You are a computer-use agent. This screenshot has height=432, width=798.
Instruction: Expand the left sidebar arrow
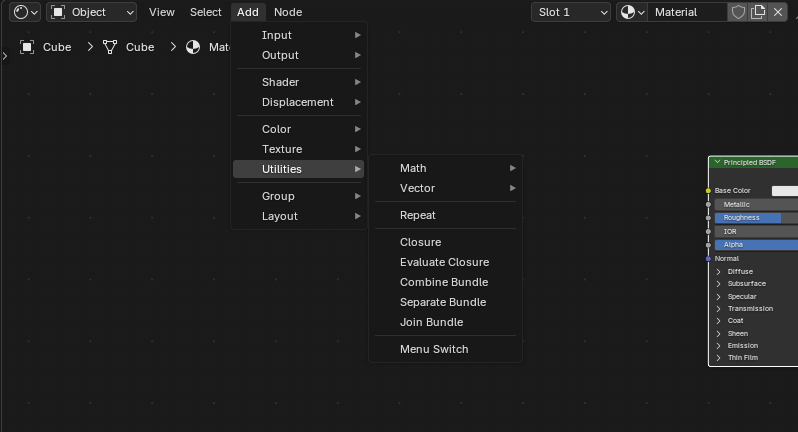5,56
